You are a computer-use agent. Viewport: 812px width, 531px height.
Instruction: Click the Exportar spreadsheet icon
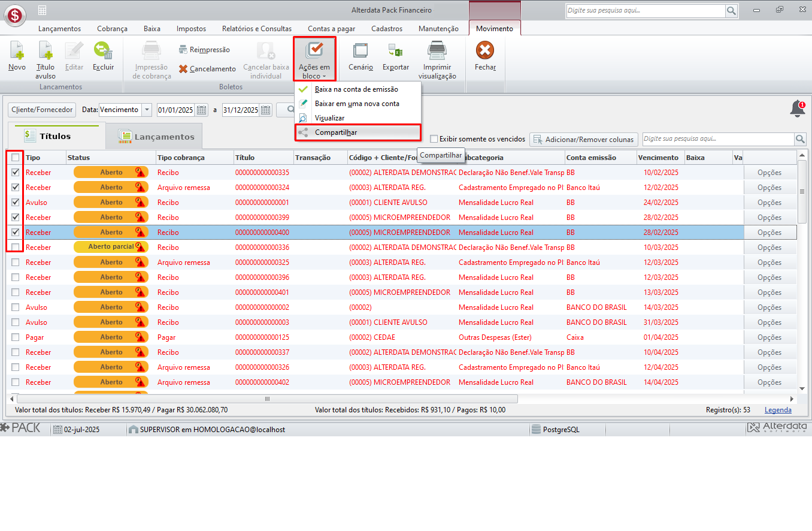click(395, 51)
